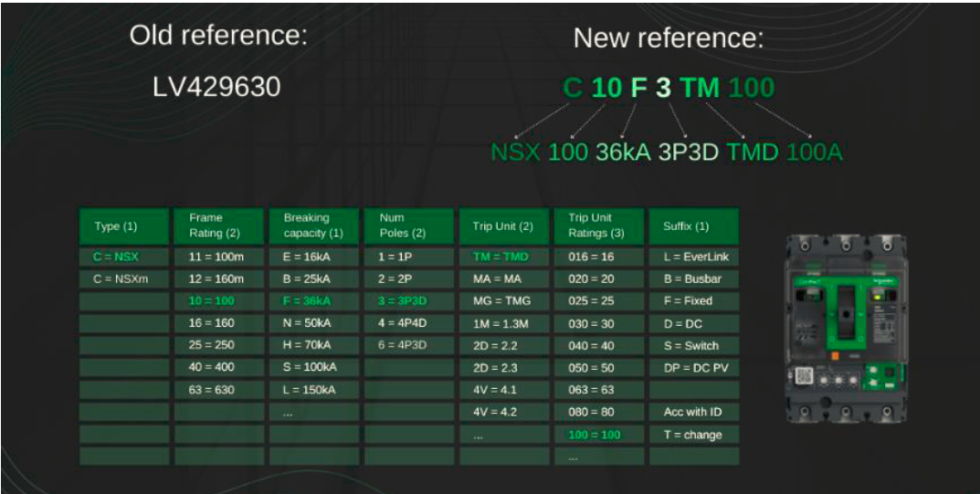Select the "11 = 100m" frame rating cell
Viewport: 980px width, 494px height.
point(219,257)
